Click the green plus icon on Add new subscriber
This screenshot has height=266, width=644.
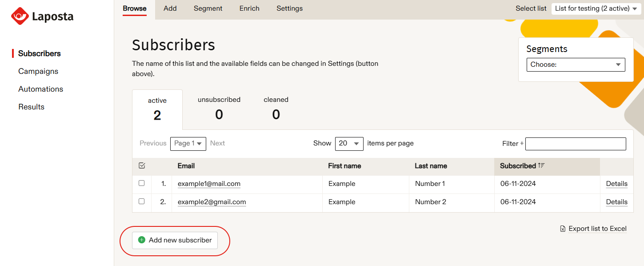pos(142,240)
